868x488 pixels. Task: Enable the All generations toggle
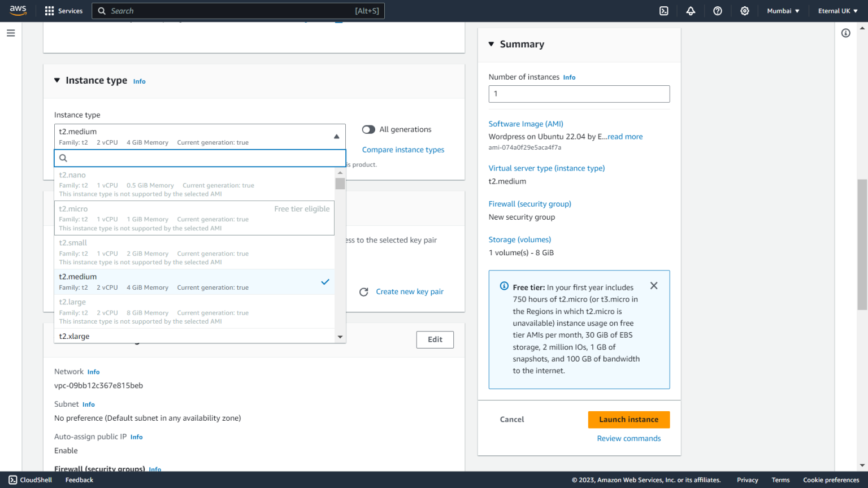point(368,129)
